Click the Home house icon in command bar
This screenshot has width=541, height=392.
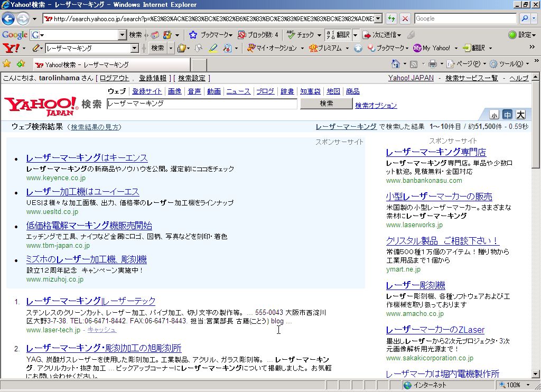click(x=396, y=63)
